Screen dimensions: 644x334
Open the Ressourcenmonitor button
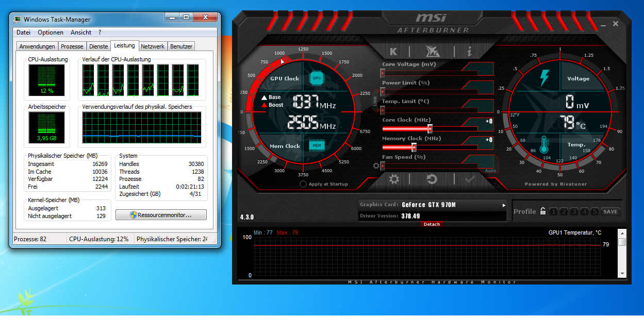pos(161,214)
